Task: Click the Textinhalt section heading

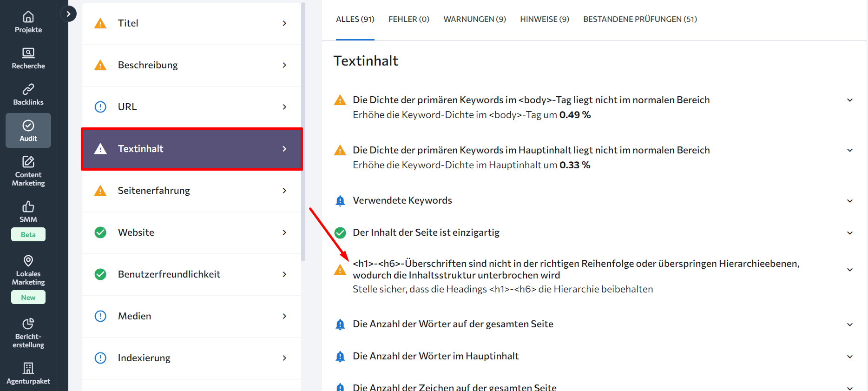Action: 366,61
